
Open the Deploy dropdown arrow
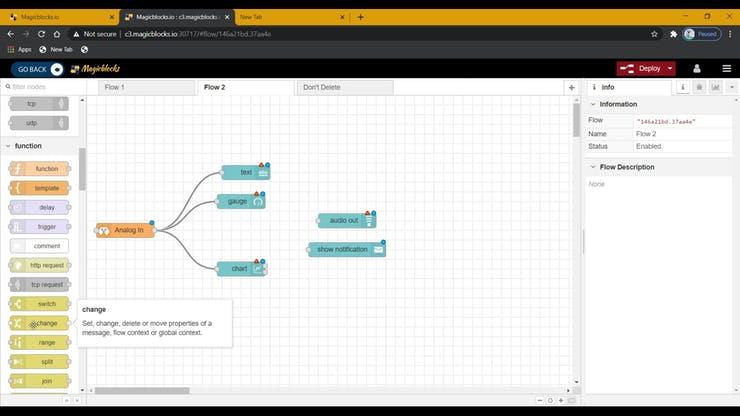[x=669, y=69]
